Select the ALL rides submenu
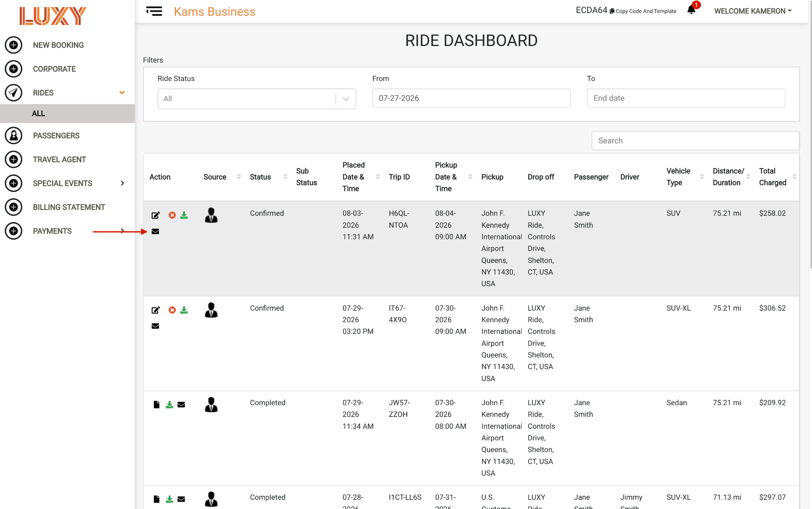 pyautogui.click(x=67, y=113)
